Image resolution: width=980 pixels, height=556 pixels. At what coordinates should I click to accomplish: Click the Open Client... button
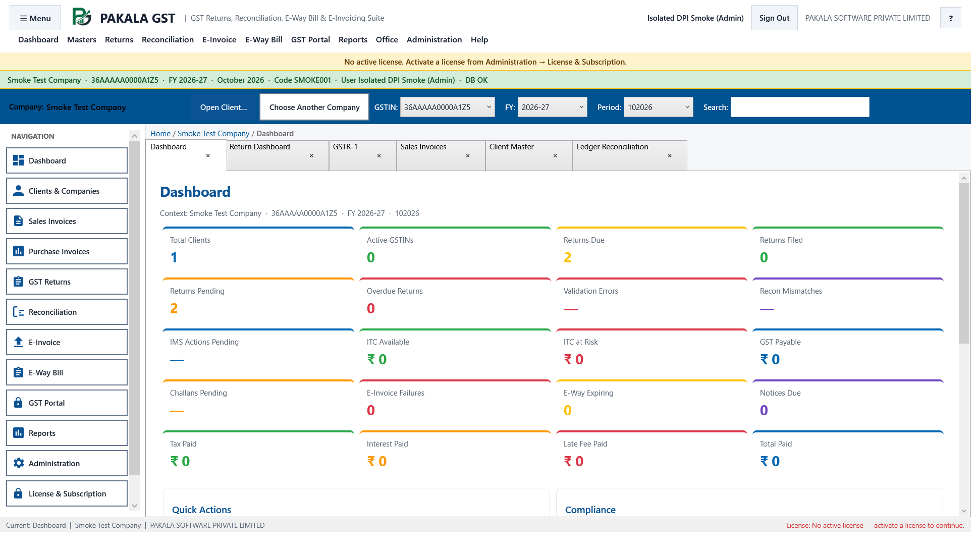click(x=224, y=107)
